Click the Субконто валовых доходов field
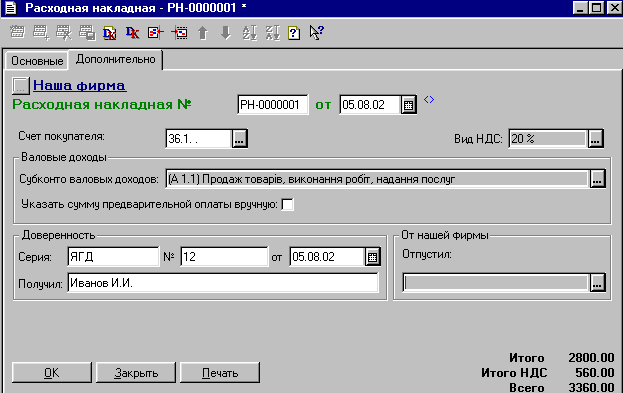The height and width of the screenshot is (393, 623). click(x=377, y=179)
